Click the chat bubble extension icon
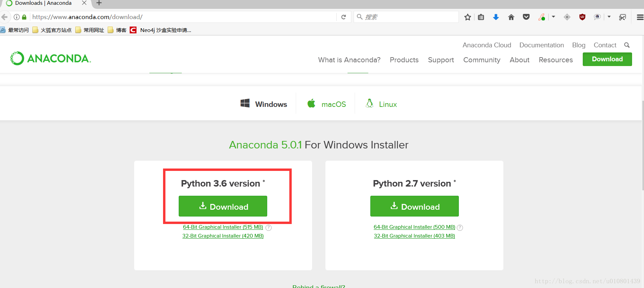The image size is (644, 288). pos(597,17)
